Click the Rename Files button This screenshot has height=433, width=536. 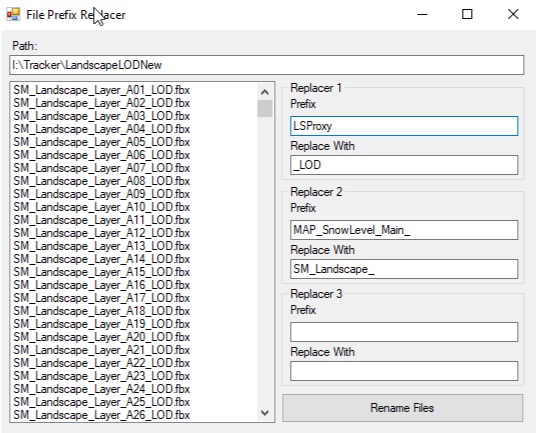tap(402, 408)
